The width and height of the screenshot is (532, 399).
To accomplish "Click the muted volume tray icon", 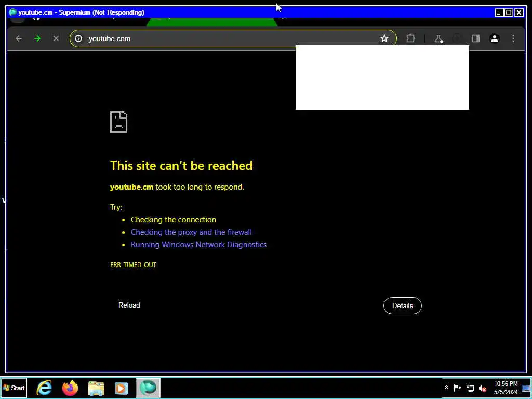I will 483,388.
